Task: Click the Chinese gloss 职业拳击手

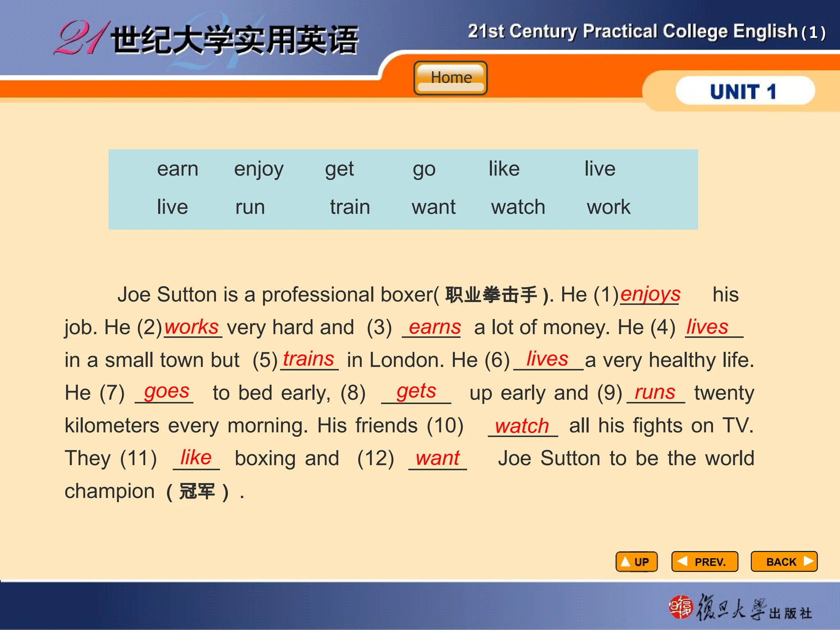Action: (491, 295)
